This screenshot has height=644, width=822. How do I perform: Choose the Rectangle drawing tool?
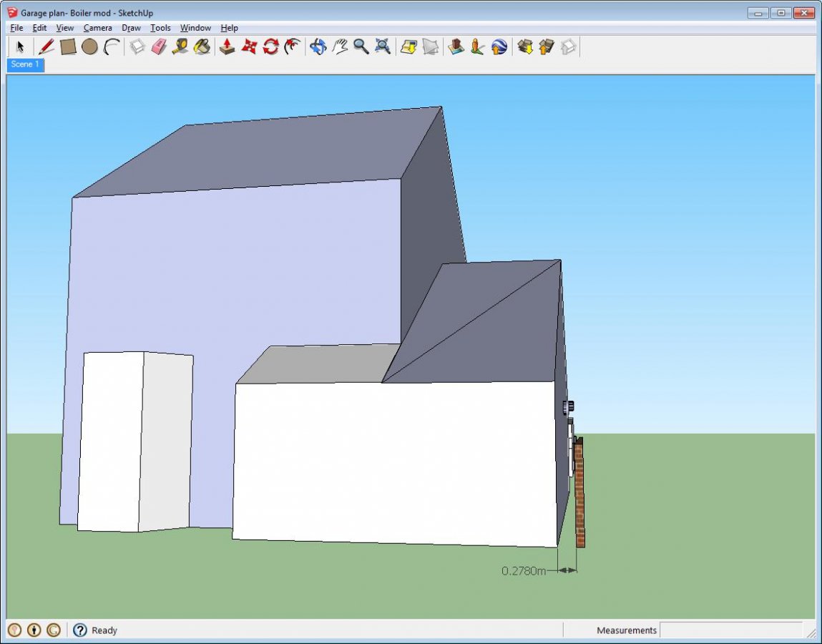[68, 47]
